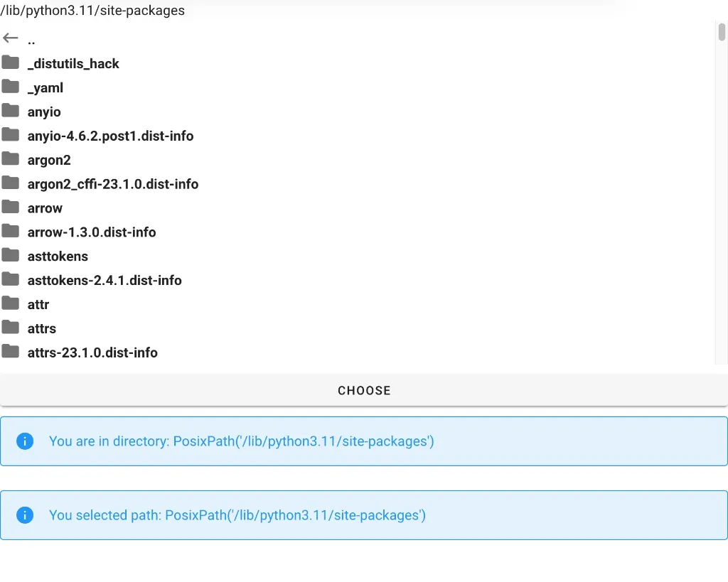Image resolution: width=728 pixels, height=582 pixels.
Task: Click the arrow folder icon
Action: point(10,208)
